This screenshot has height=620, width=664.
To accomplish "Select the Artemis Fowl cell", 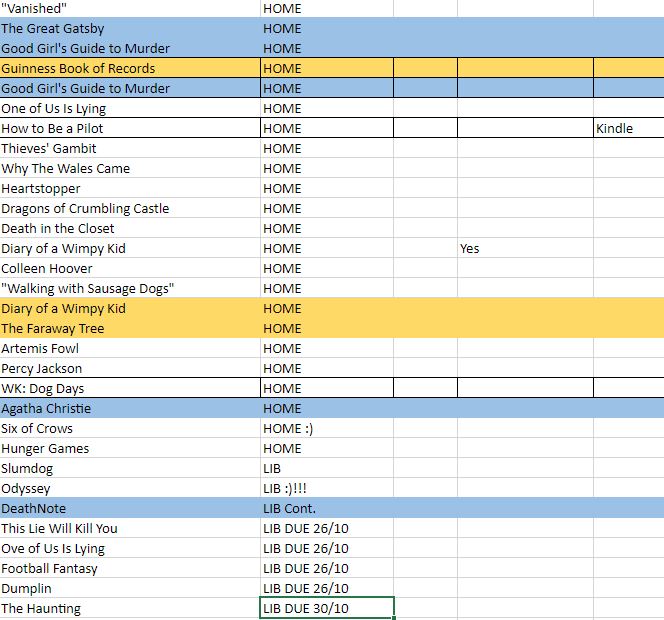I will point(130,348).
